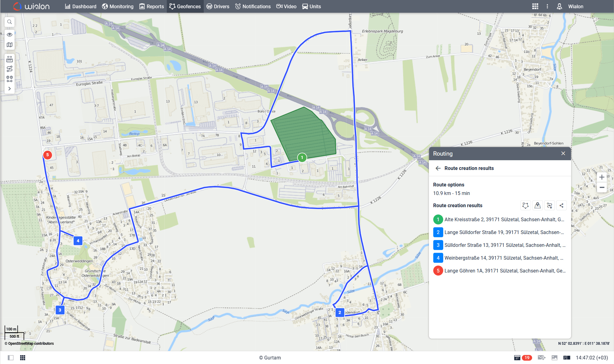The width and height of the screenshot is (614, 364).
Task: Click the visibility eye icon on map
Action: point(9,35)
